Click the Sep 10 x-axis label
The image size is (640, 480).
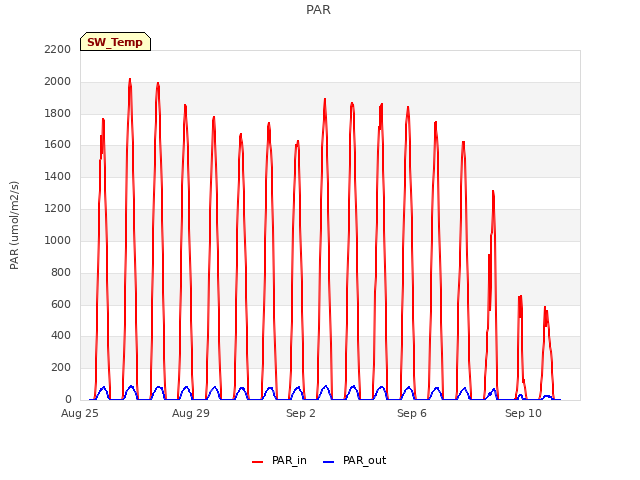(523, 413)
